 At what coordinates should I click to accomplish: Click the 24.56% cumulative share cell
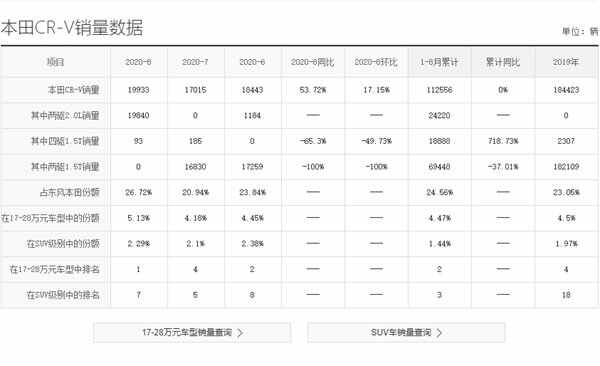click(439, 192)
